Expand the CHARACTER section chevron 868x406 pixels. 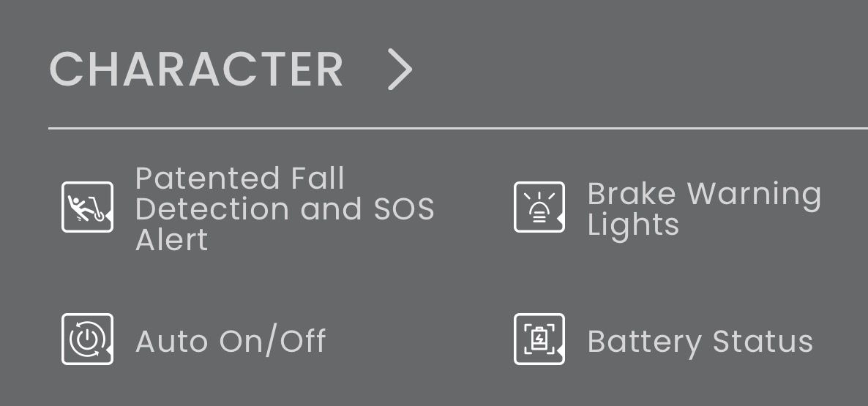pyautogui.click(x=399, y=70)
